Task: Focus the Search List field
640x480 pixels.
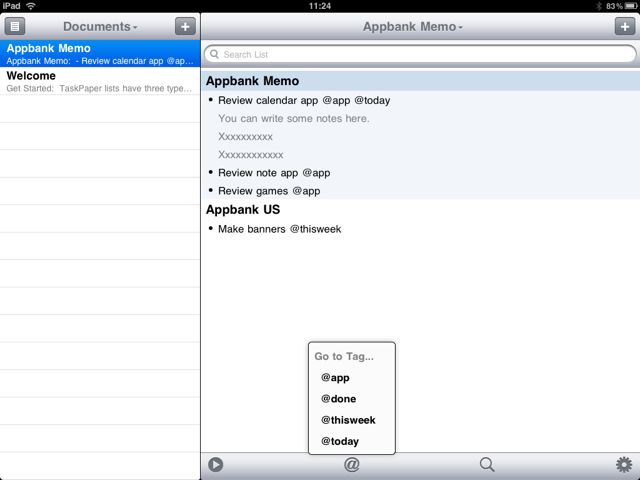Action: [x=420, y=54]
